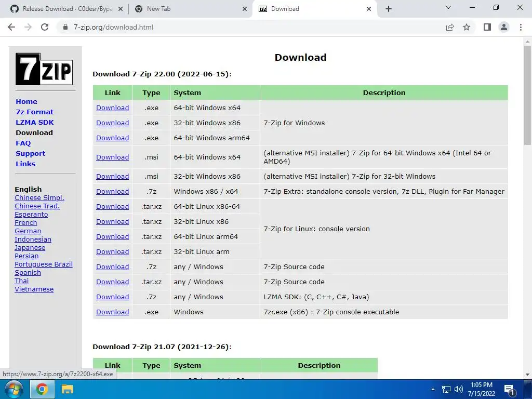Open the Chrome profile avatar
Screen dimensions: 532x399
tap(504, 27)
